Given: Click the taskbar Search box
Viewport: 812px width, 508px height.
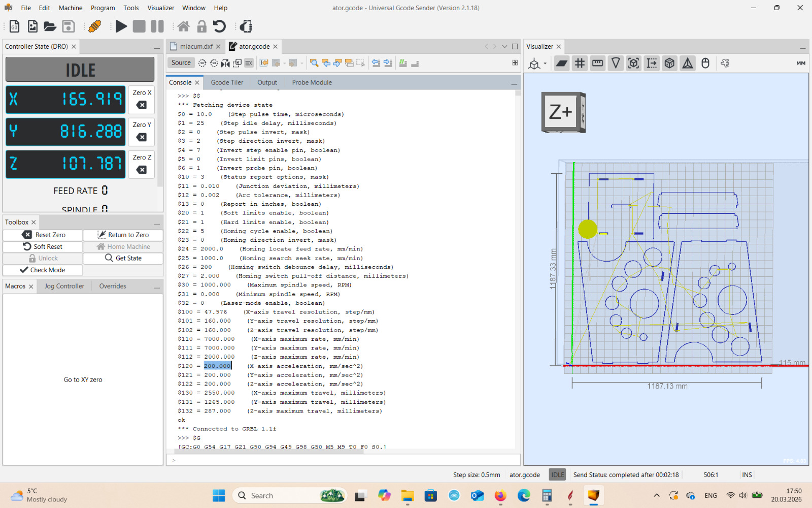Looking at the screenshot, I should click(x=290, y=495).
